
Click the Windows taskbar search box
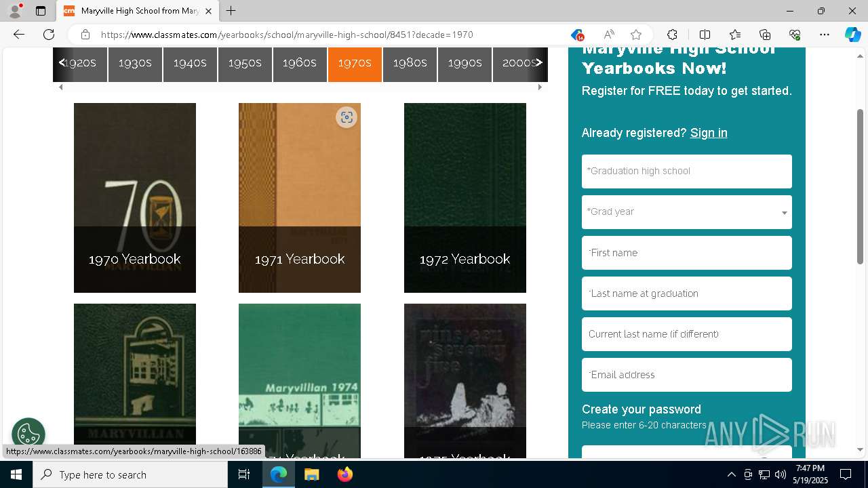click(x=130, y=474)
